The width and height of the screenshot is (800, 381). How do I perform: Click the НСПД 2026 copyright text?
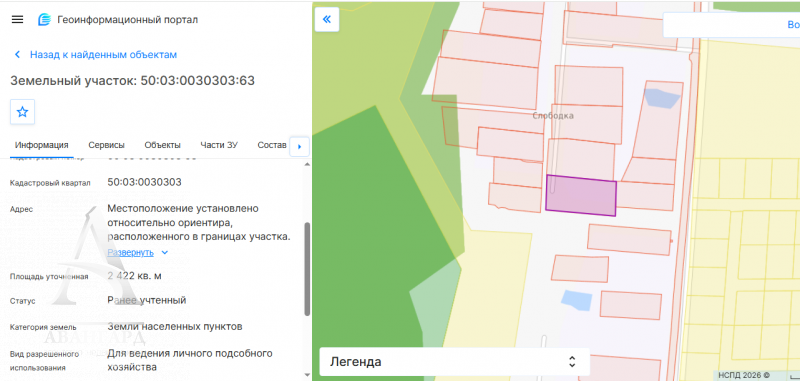click(x=744, y=375)
